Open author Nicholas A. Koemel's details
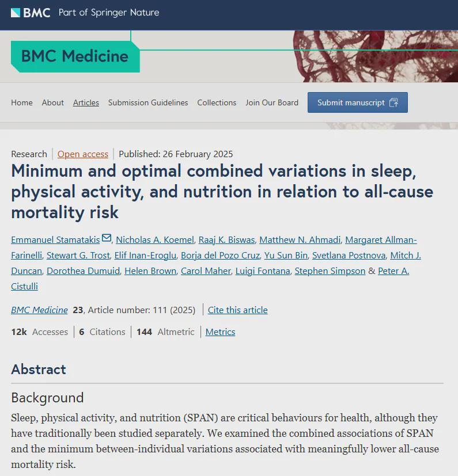Screen dimensions: 458x476 [x=155, y=240]
